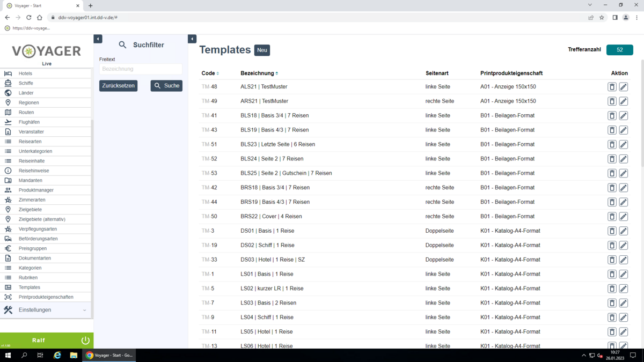The width and height of the screenshot is (644, 362).
Task: Delete template ARS21 TestMuster
Action: pos(612,101)
